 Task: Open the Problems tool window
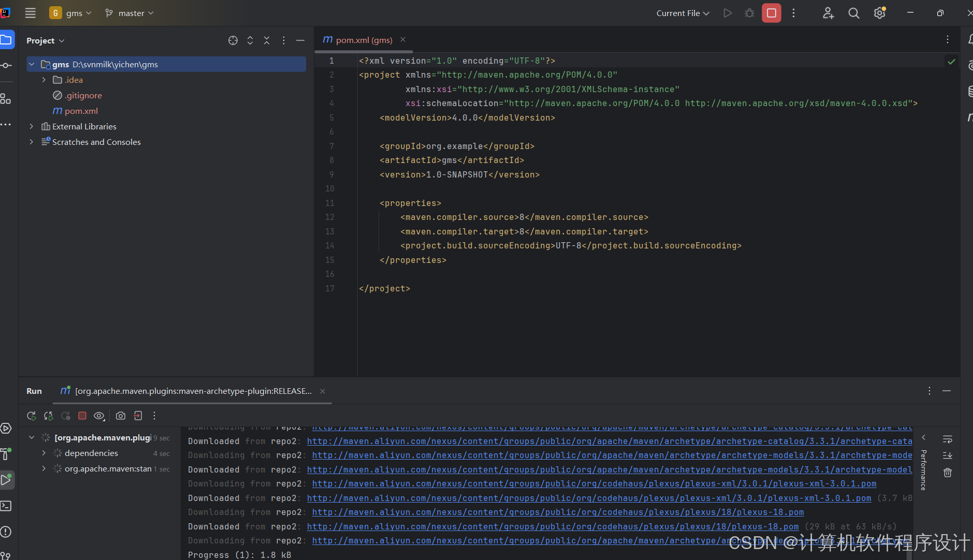tap(6, 532)
